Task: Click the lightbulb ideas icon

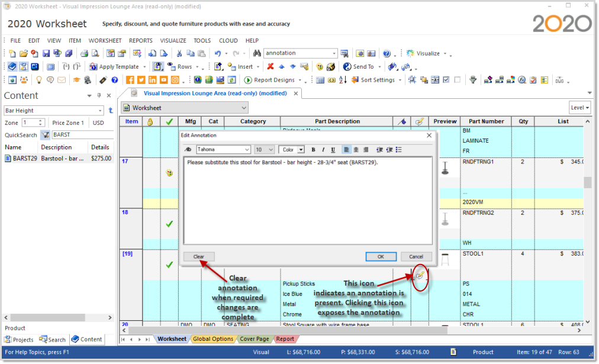Action: [38, 80]
